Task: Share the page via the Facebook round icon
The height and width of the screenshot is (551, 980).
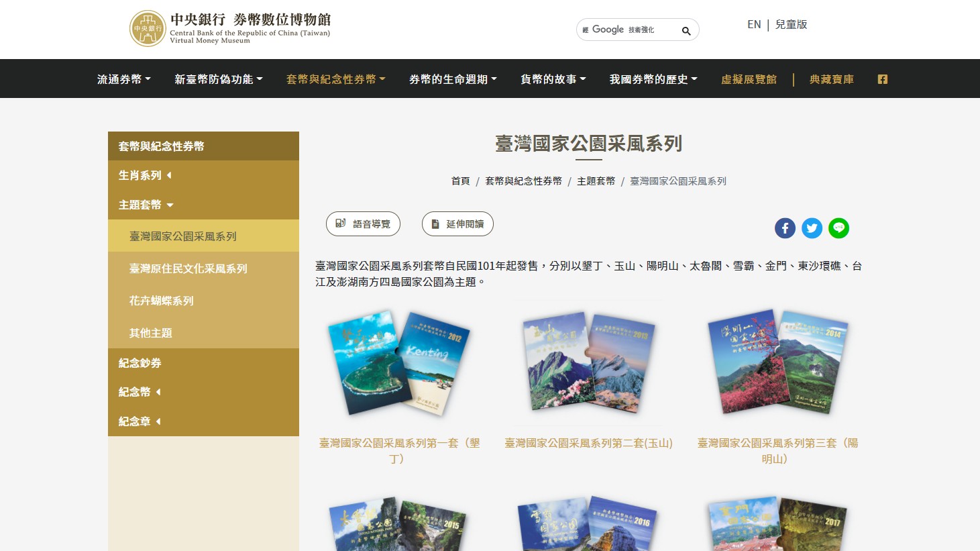Action: click(x=785, y=228)
